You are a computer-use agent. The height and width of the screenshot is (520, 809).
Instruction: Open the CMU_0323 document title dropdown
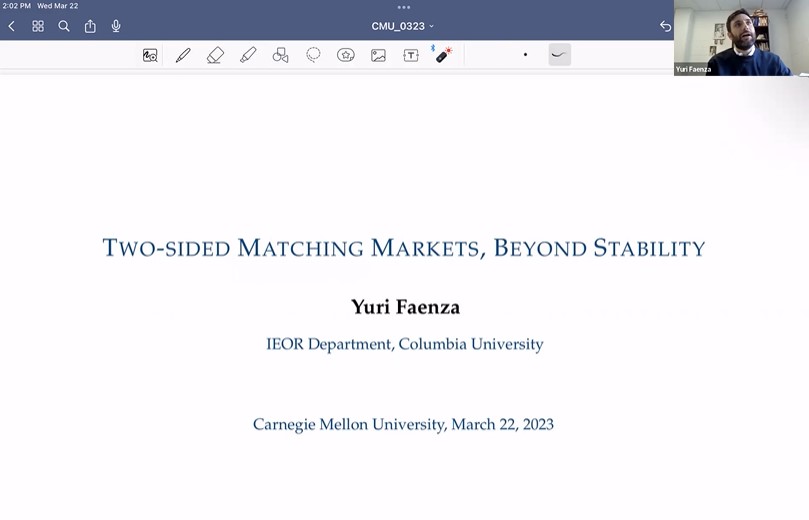(402, 26)
